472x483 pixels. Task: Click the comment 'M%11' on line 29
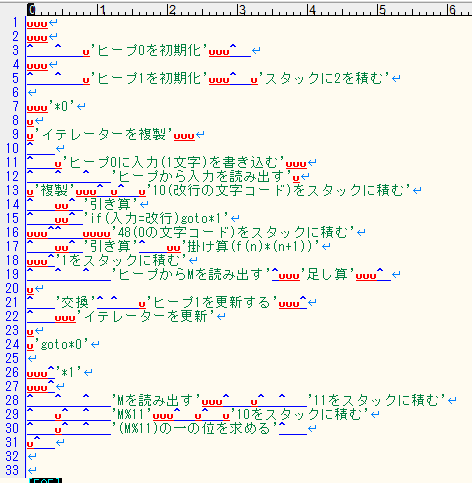132,415
